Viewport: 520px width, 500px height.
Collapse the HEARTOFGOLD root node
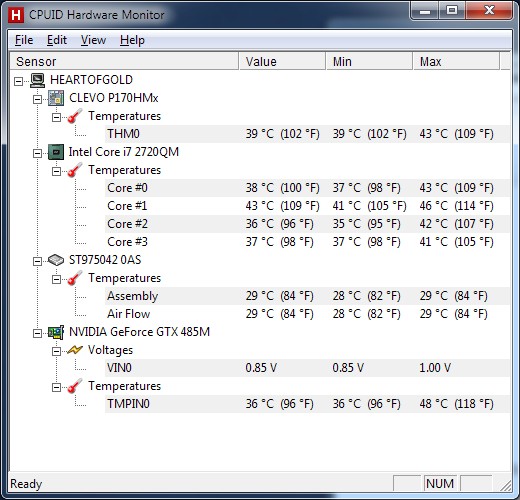coord(19,81)
